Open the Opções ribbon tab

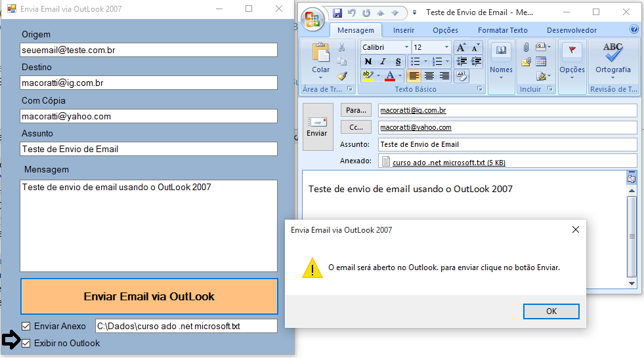[445, 30]
